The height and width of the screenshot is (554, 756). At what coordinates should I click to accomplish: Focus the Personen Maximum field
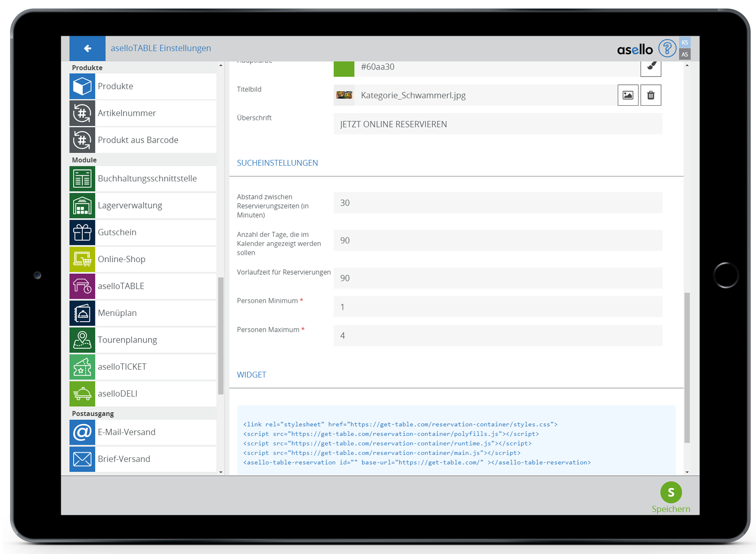pyautogui.click(x=497, y=335)
